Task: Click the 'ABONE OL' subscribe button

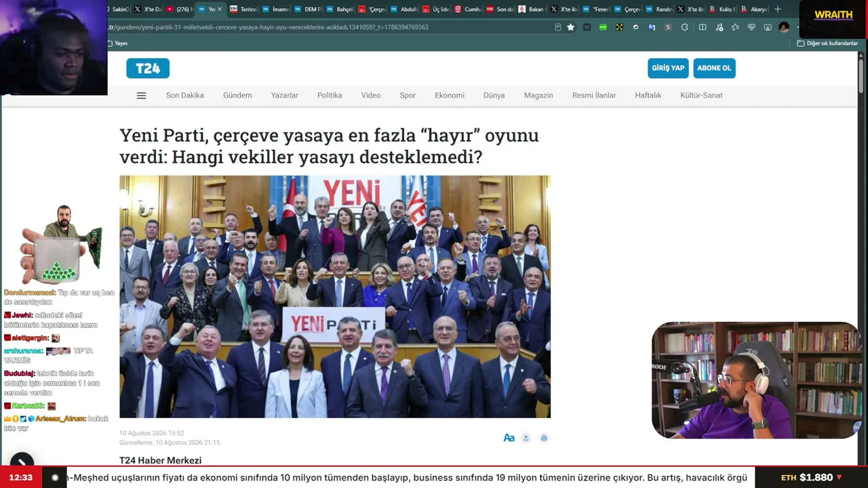Action: coord(714,68)
